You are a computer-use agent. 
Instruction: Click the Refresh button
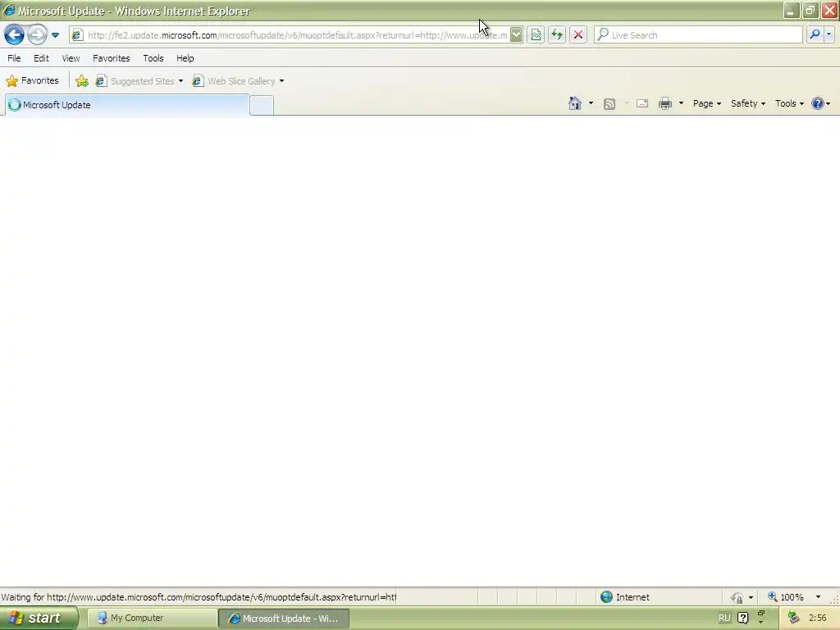click(x=557, y=35)
